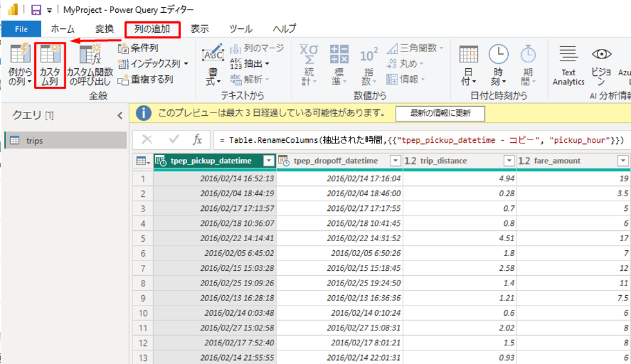
Task: Cancel formula edit with the X button
Action: [x=147, y=140]
